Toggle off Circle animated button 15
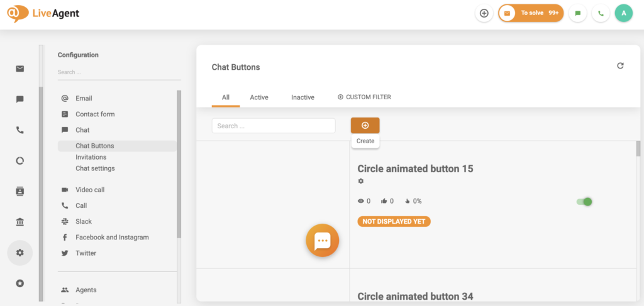This screenshot has height=306, width=644. coord(584,202)
